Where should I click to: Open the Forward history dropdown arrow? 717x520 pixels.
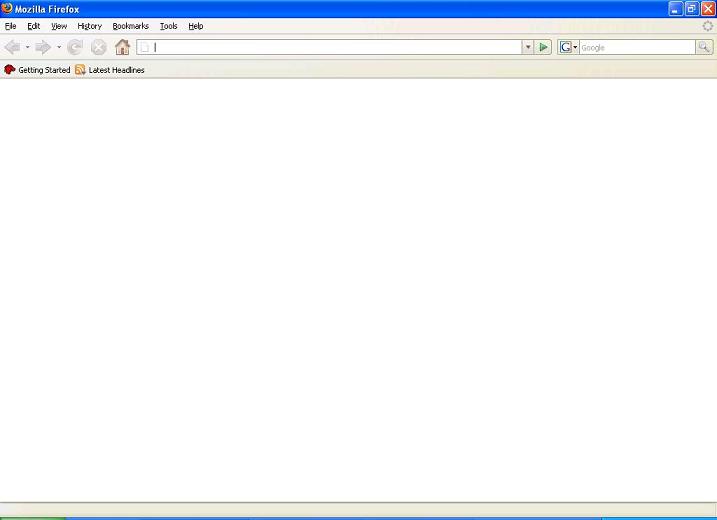click(59, 47)
